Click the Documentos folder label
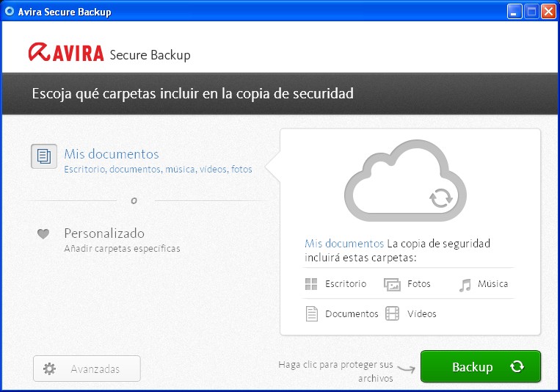The width and height of the screenshot is (560, 392). point(352,313)
